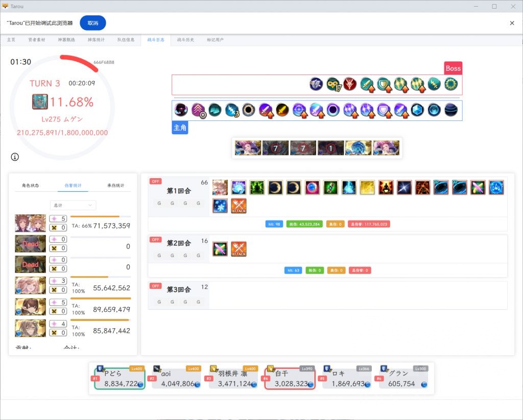
Task: Click the golden glowing skill icon in 第1回合
Action: [x=367, y=187]
